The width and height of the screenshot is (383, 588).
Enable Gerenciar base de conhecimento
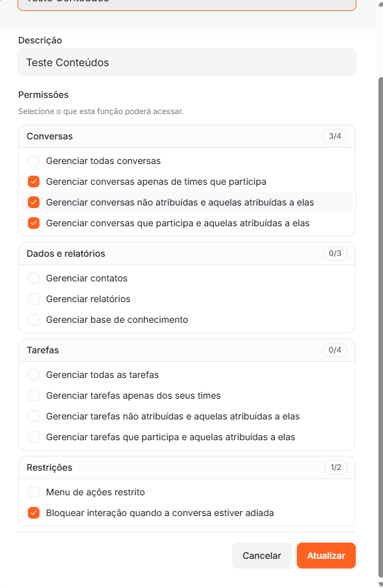(x=34, y=320)
